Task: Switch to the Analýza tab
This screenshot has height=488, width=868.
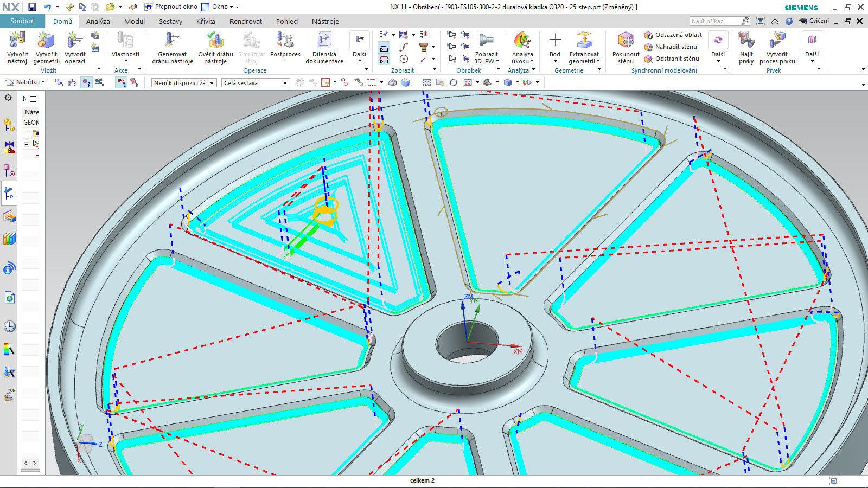Action: point(98,21)
